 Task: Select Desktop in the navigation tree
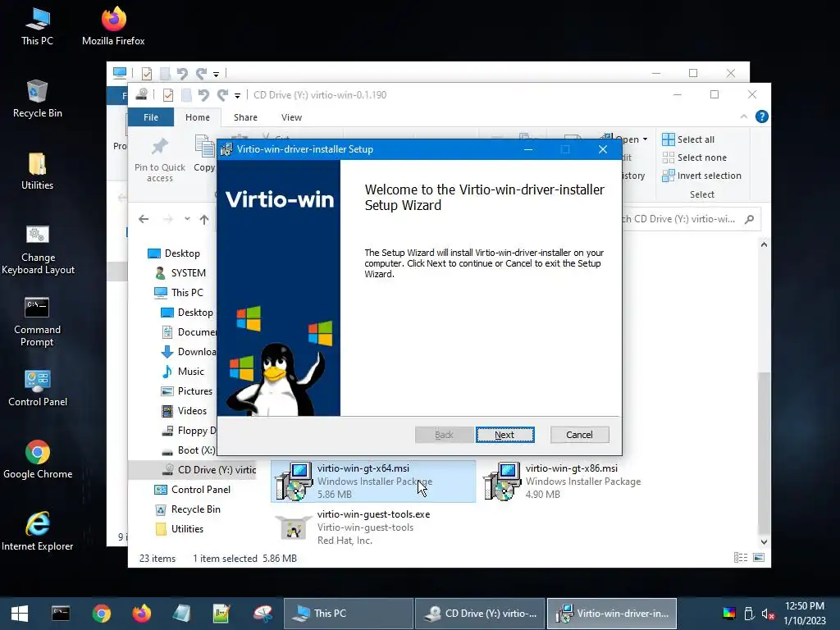(x=174, y=253)
